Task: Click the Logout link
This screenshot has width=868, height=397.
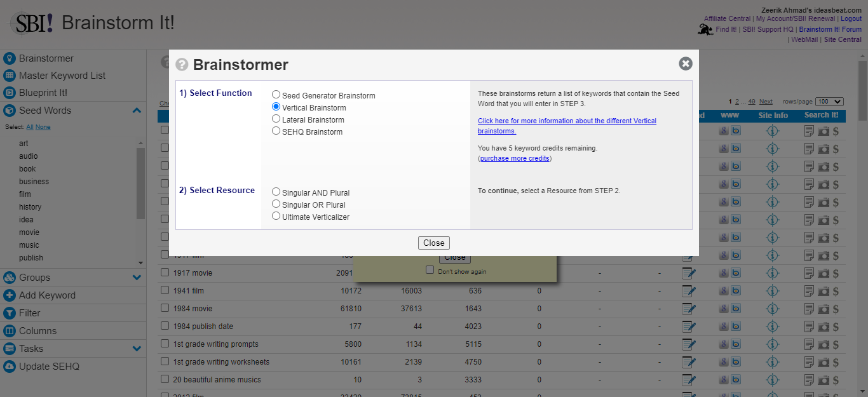Action: click(x=851, y=19)
